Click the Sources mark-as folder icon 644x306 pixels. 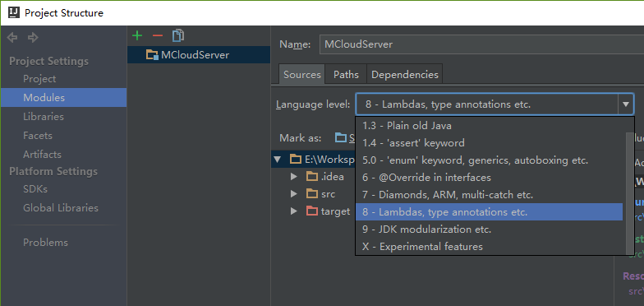341,137
